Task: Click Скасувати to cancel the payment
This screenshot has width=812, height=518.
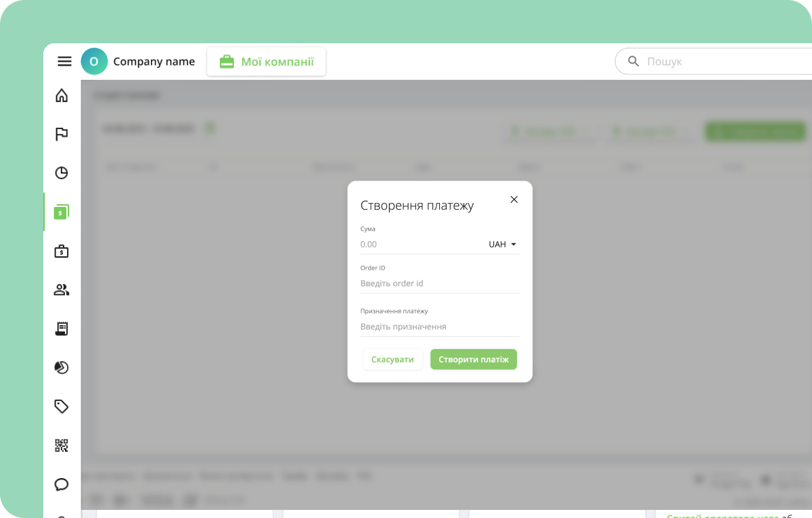Action: (392, 359)
